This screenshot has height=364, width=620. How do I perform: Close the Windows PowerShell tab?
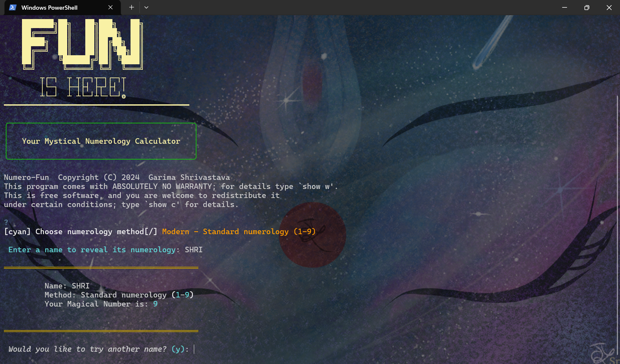coord(110,7)
